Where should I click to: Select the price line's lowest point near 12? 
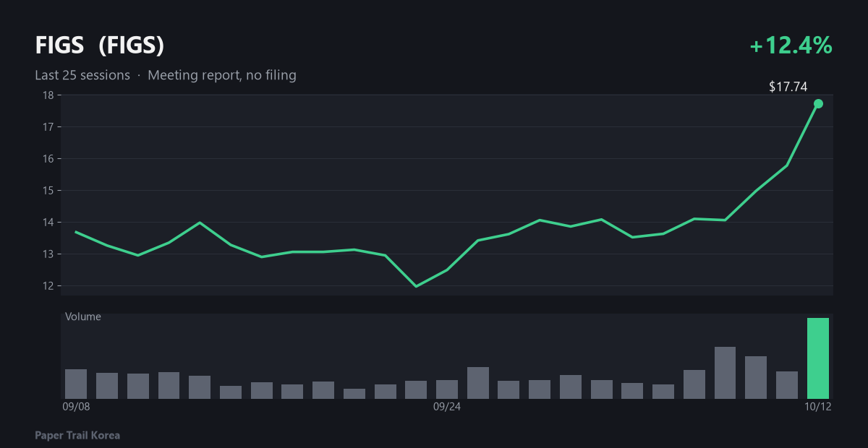point(416,286)
